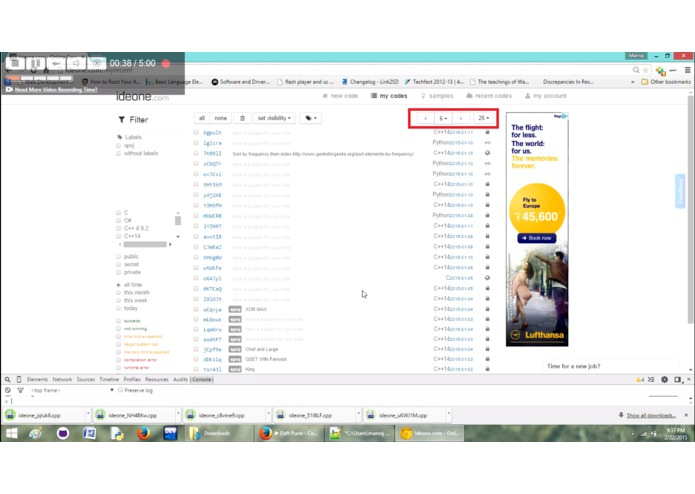Select the all time radio button
This screenshot has height=494, width=695.
pyautogui.click(x=118, y=285)
